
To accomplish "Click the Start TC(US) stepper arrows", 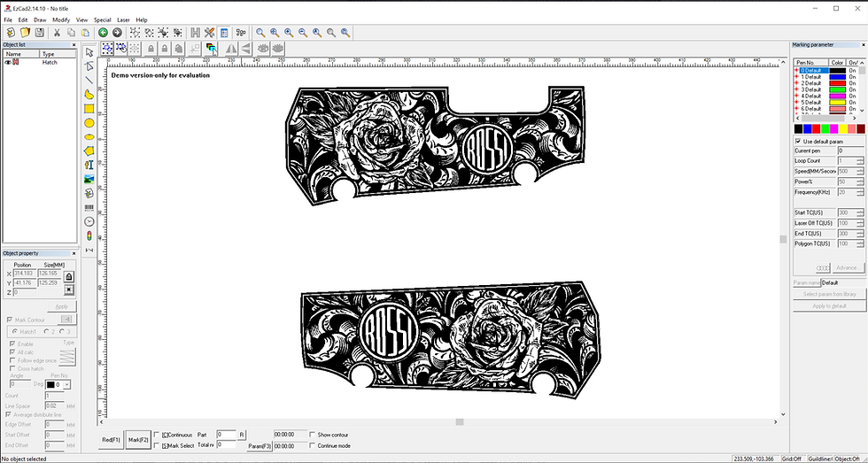I will point(860,213).
